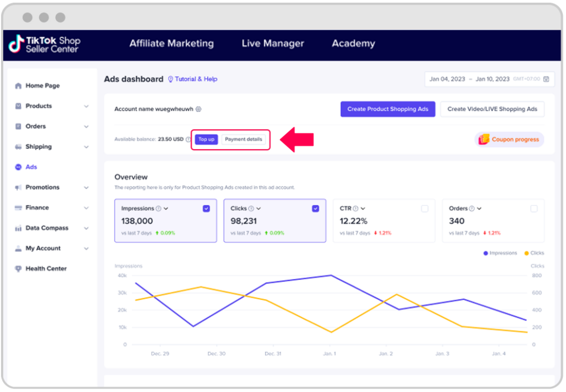Image resolution: width=566 pixels, height=392 pixels.
Task: Open the Impressions metric dropdown arrow
Action: (x=166, y=209)
